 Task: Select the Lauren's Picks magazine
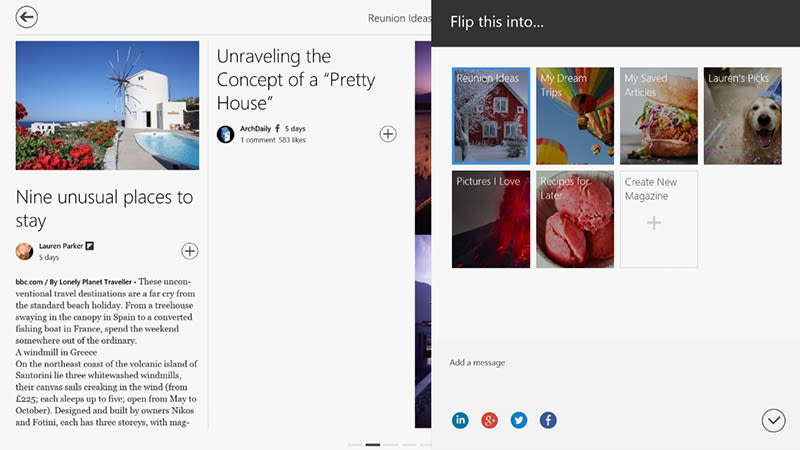click(742, 116)
